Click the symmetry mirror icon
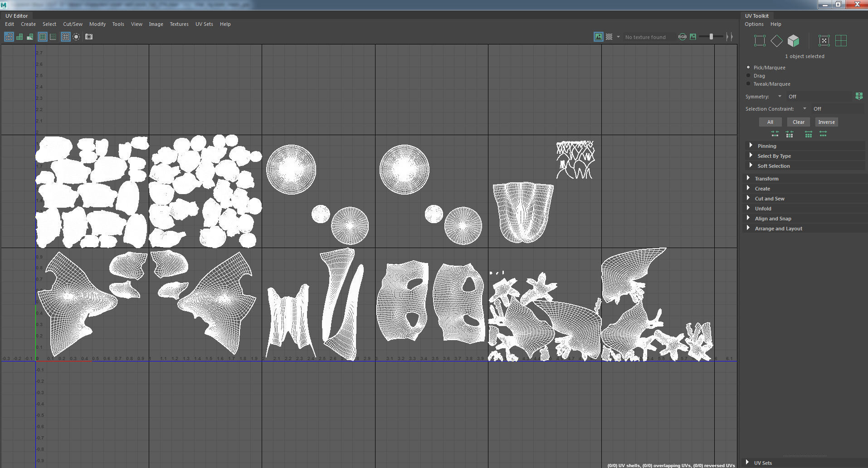Viewport: 868px width, 468px height. (859, 96)
